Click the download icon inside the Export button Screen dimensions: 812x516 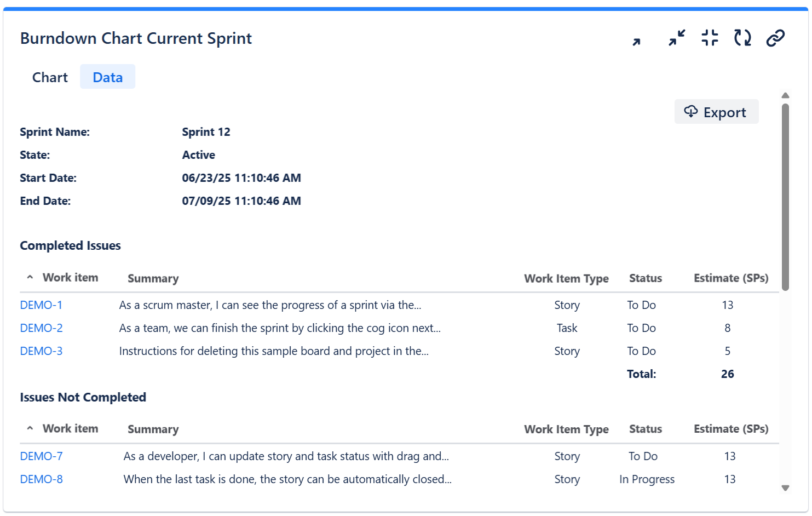pyautogui.click(x=692, y=112)
